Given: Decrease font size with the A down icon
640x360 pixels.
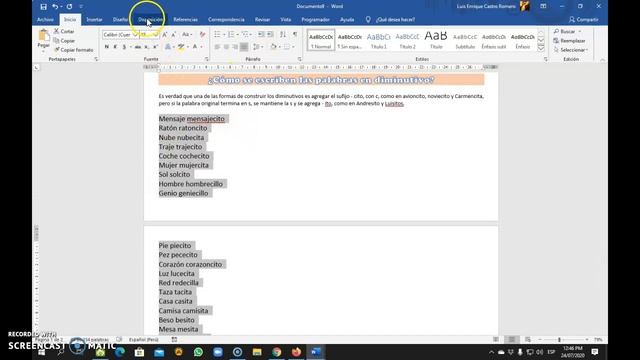Looking at the screenshot, I should (x=173, y=35).
